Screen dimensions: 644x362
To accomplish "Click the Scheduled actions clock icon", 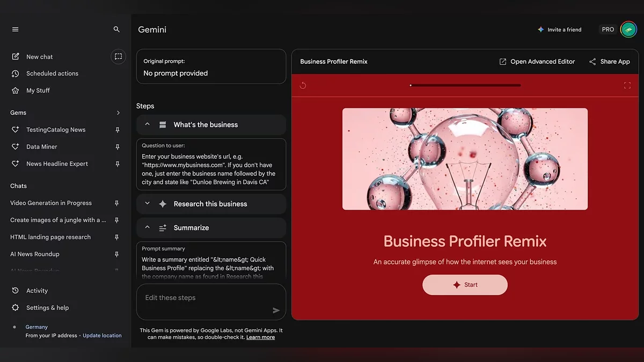I will click(x=15, y=73).
